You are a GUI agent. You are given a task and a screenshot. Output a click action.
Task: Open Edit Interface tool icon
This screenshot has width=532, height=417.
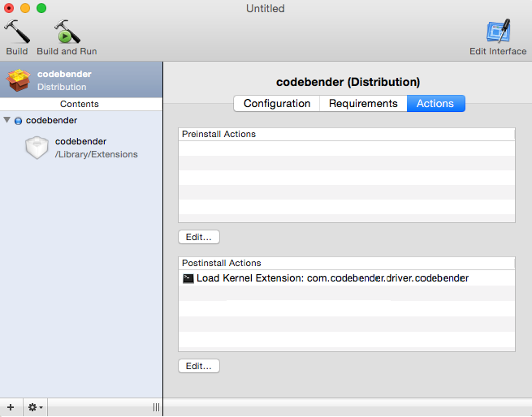(x=498, y=31)
